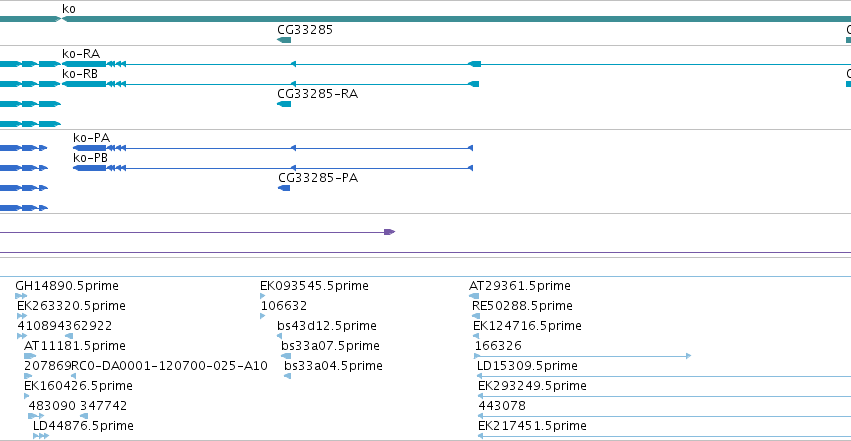Click EK160426.5prime EST label
851x441 pixels.
pos(78,386)
